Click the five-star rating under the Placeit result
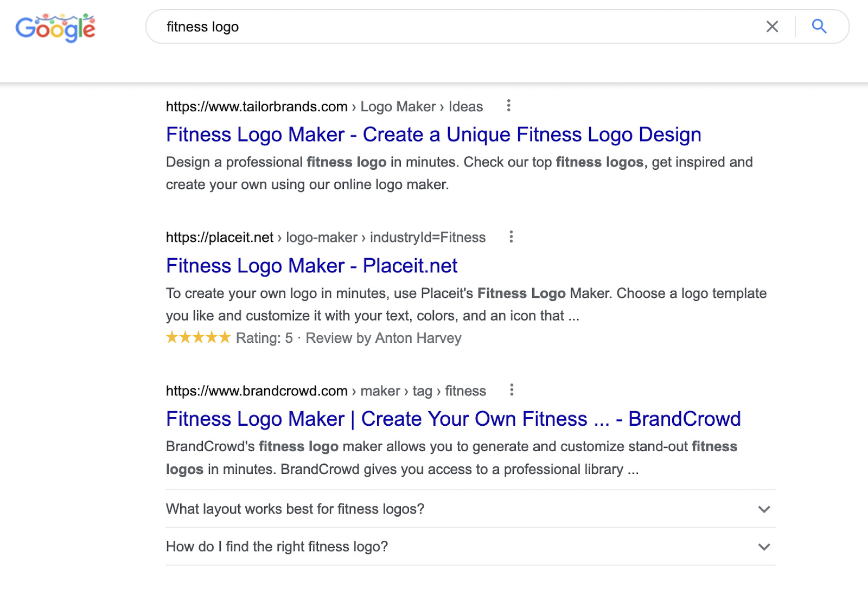868x589 pixels. coord(198,337)
